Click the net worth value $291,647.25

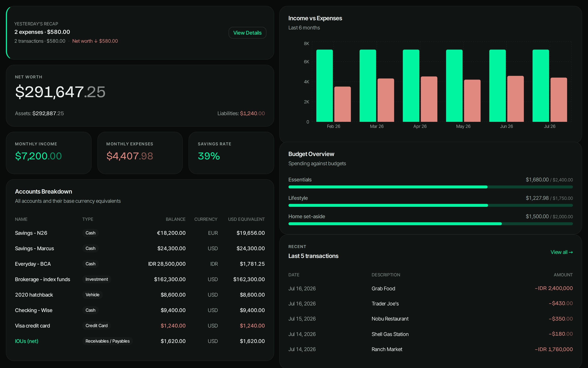[60, 92]
